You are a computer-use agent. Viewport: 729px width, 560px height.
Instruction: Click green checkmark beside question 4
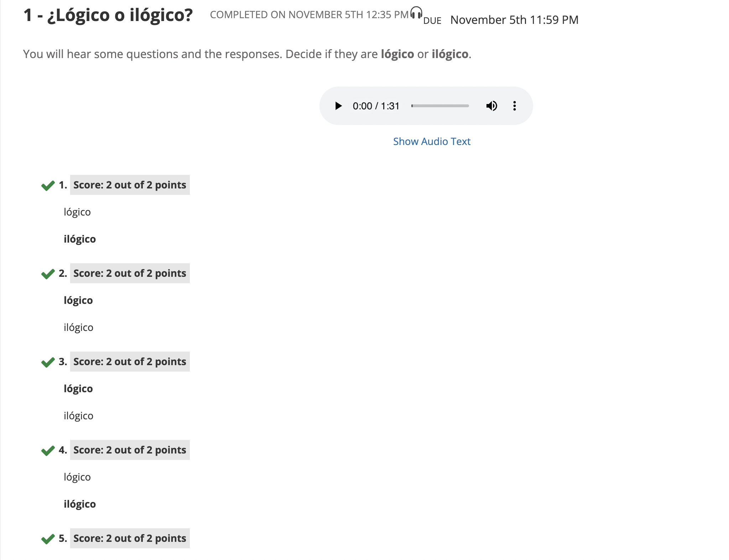point(48,450)
